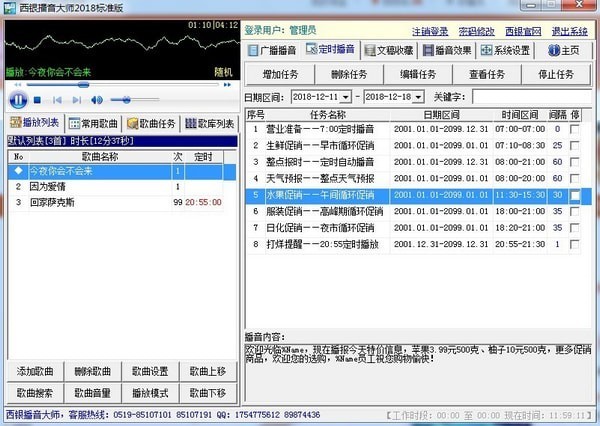
Task: Stop the current song
Action: pos(37,100)
